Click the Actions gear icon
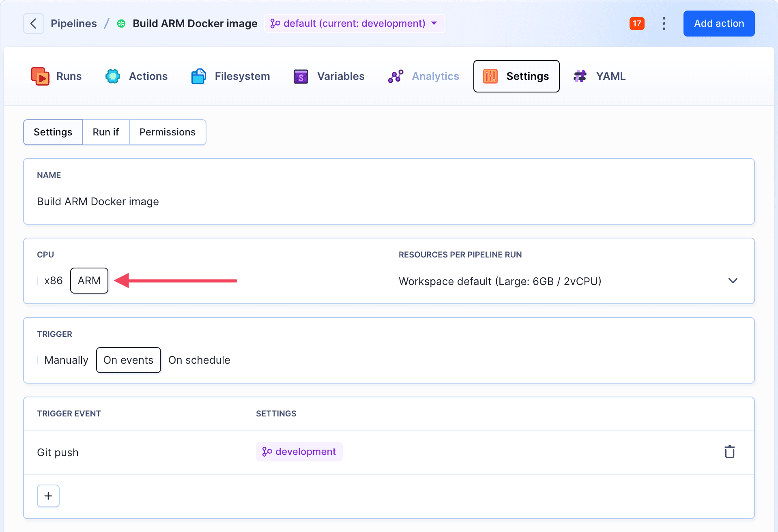 click(x=113, y=76)
